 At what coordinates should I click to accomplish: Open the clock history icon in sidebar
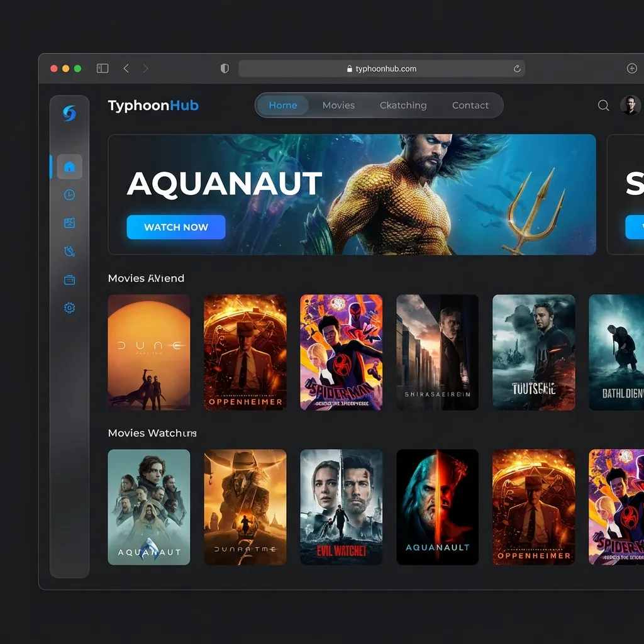[x=69, y=195]
